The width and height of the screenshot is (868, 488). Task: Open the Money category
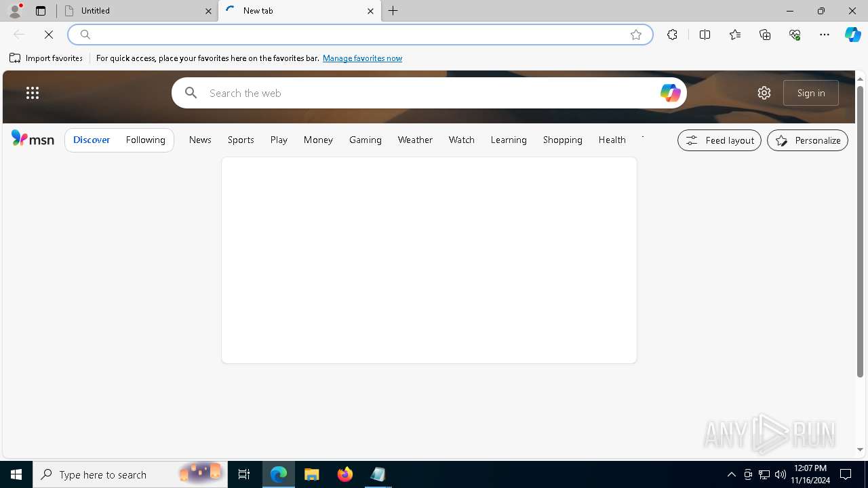click(318, 140)
